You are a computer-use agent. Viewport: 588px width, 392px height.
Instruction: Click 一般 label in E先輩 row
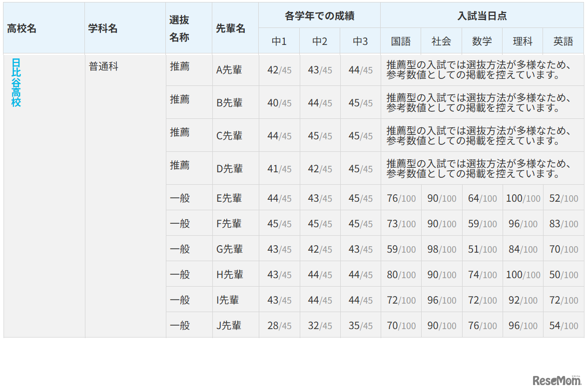(180, 198)
